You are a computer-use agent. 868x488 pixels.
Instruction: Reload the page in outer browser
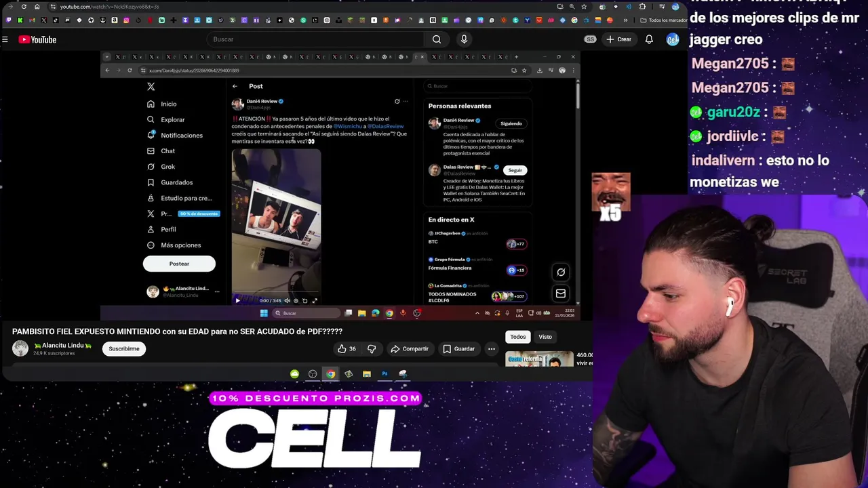point(24,7)
